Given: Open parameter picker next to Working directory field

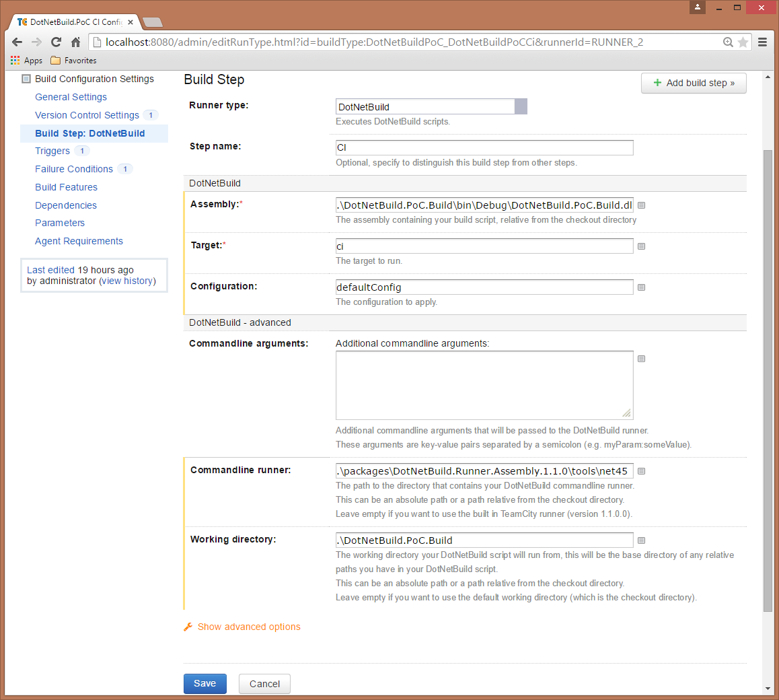Looking at the screenshot, I should [641, 540].
